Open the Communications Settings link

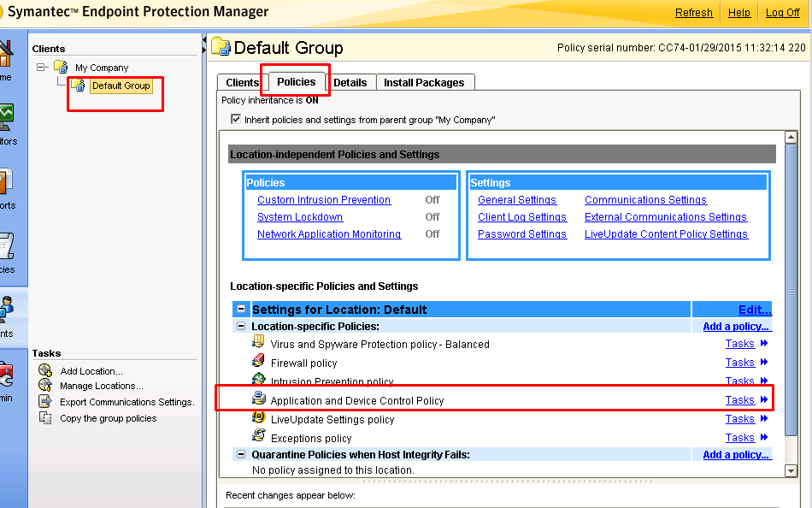645,200
